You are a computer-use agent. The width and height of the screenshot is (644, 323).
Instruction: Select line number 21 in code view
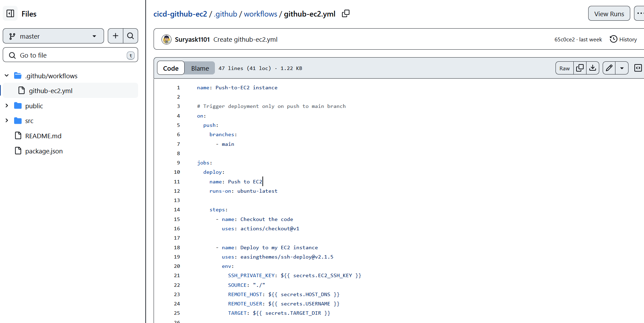click(x=177, y=275)
